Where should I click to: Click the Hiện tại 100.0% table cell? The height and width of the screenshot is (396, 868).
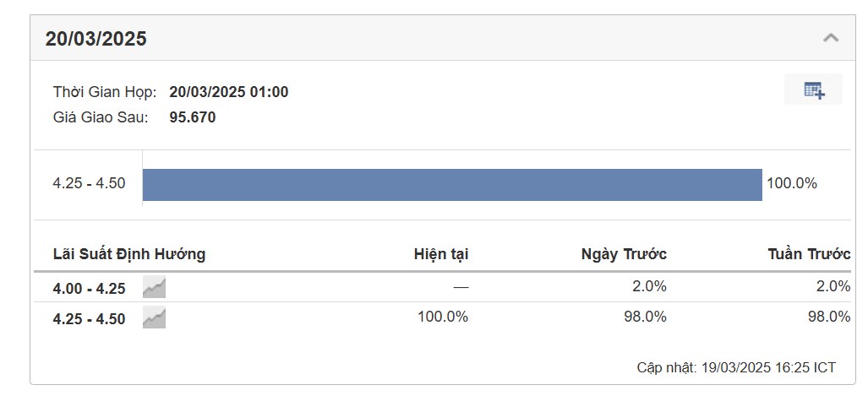443,317
